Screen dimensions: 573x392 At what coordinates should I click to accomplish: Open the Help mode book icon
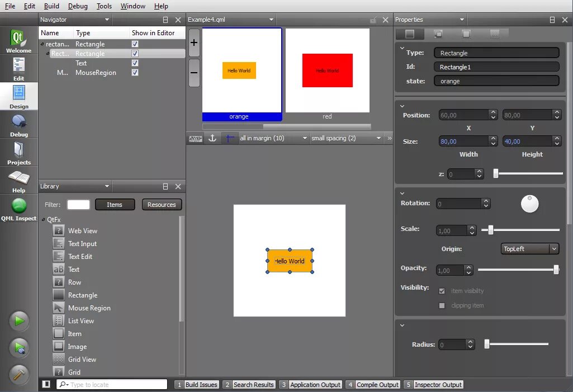coord(18,181)
